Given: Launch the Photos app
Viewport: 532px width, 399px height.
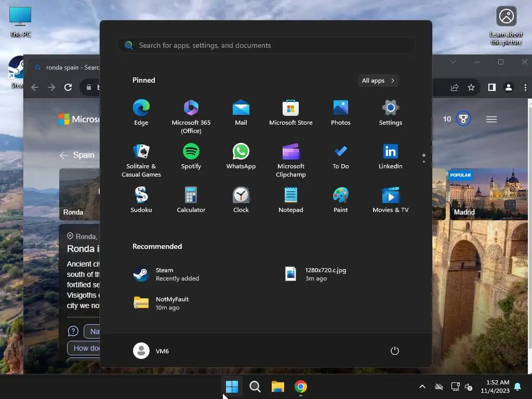Looking at the screenshot, I should pyautogui.click(x=341, y=113).
